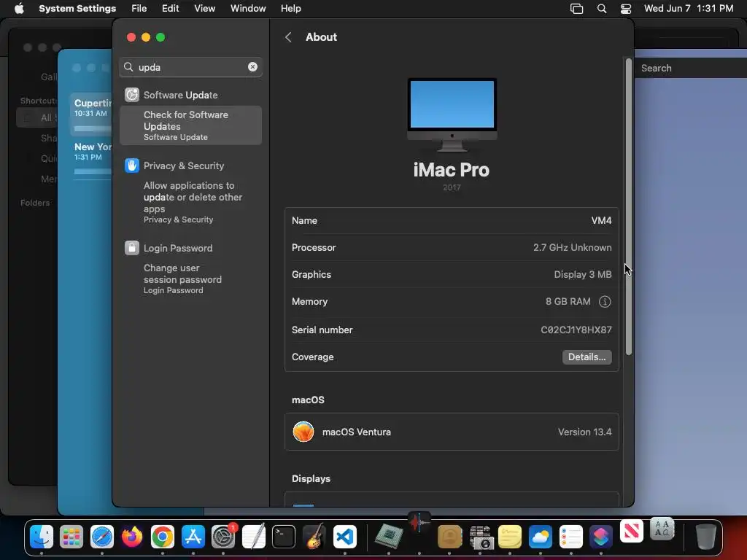Select Allow applications to update or delete other apps
Viewport: 747px width, 560px height.
click(190, 202)
